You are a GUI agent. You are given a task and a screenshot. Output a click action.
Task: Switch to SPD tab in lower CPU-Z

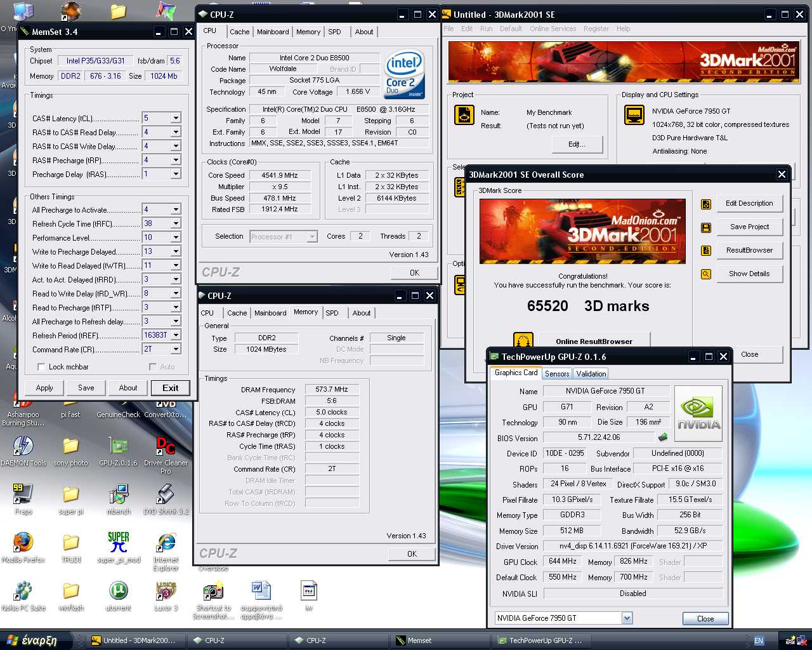click(x=332, y=313)
